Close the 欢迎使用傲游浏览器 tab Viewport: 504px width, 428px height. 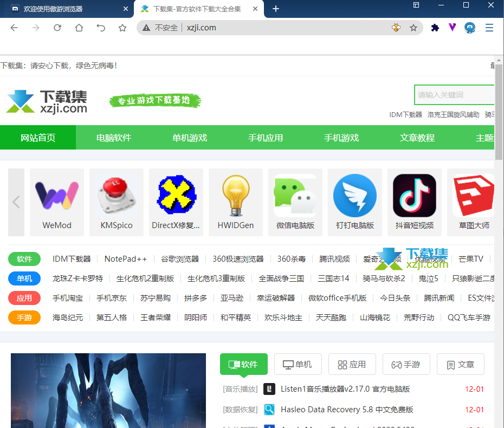coord(126,9)
